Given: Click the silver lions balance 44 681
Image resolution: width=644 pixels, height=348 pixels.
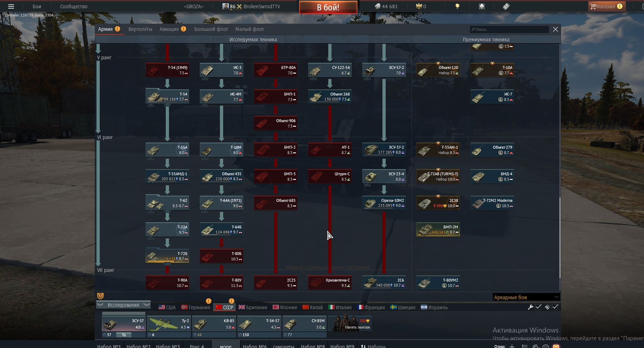Looking at the screenshot, I should click(386, 6).
